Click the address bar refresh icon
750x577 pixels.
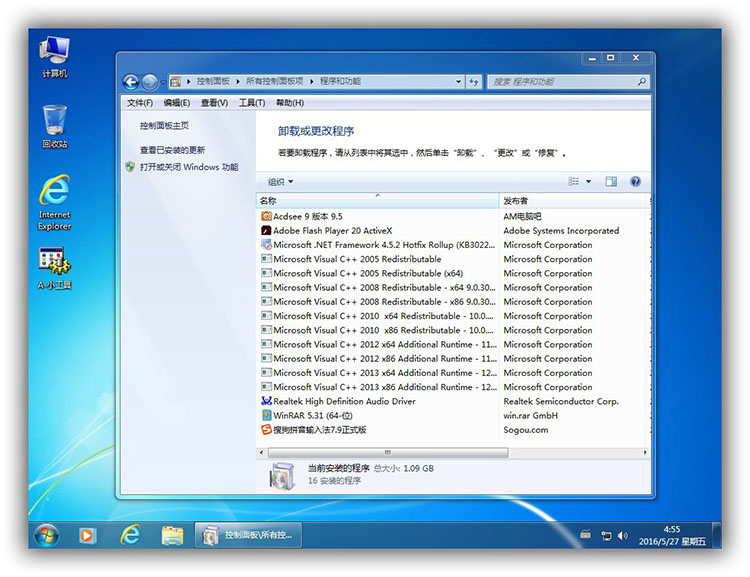[x=474, y=82]
